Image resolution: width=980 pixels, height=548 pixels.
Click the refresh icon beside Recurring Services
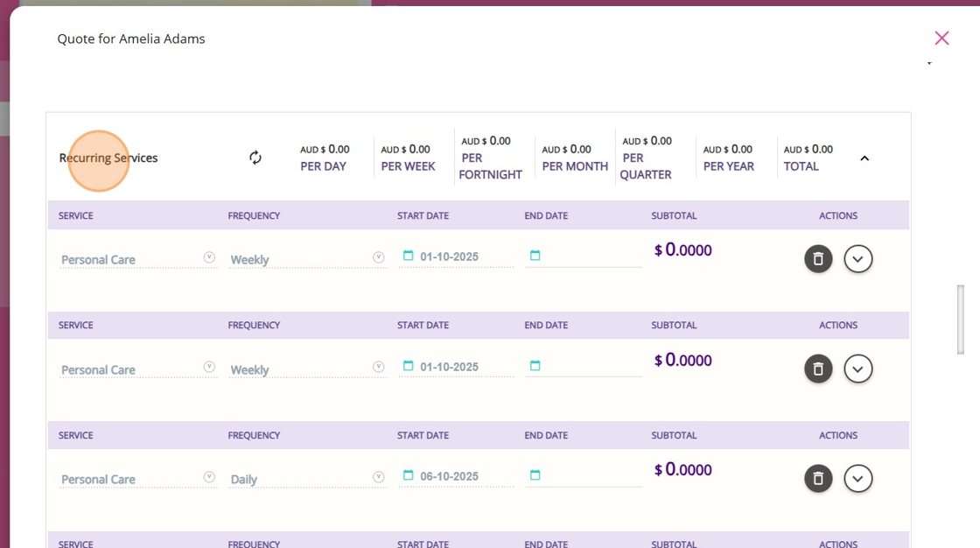255,158
